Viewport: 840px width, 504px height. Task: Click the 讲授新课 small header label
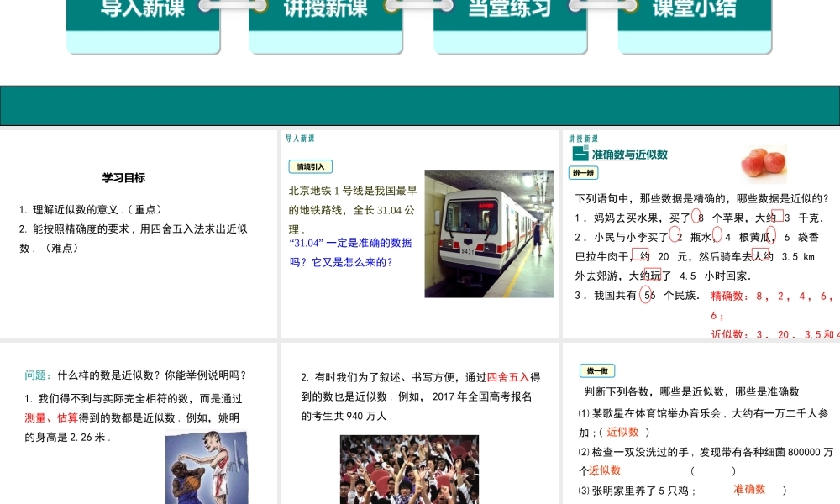(x=584, y=139)
